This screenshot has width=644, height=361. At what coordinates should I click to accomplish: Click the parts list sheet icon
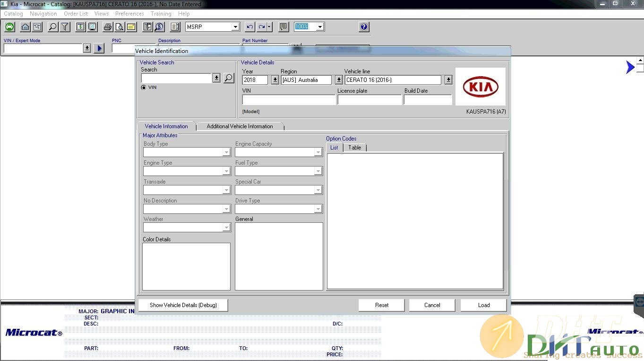[175, 27]
